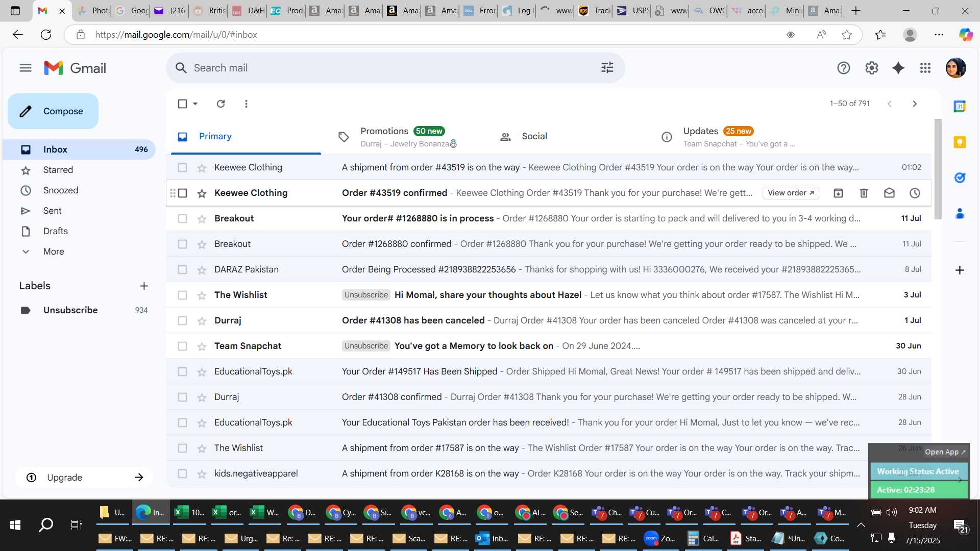Open the Sent folder
This screenshot has width=980, height=551.
79,211
